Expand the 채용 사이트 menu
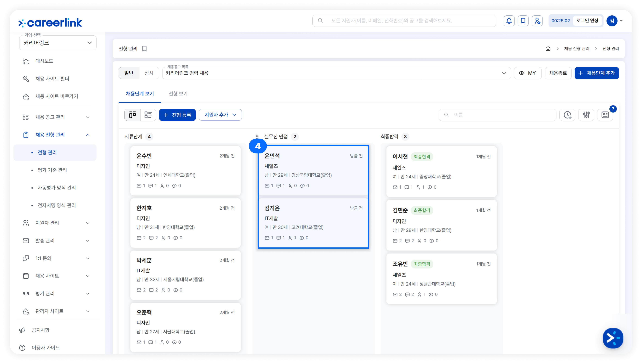 (x=88, y=276)
